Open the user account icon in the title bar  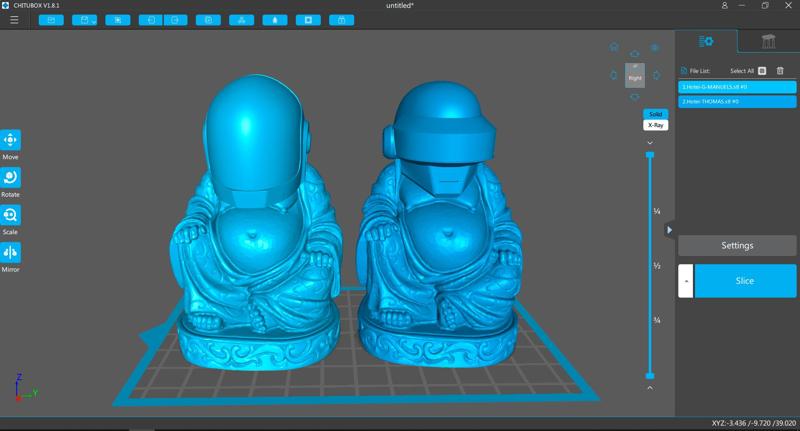(x=724, y=5)
